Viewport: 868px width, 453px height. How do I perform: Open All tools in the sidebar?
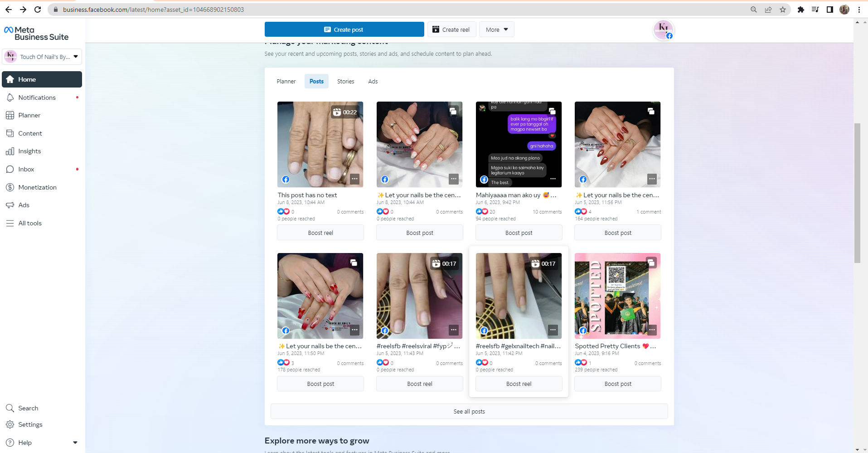point(42,223)
